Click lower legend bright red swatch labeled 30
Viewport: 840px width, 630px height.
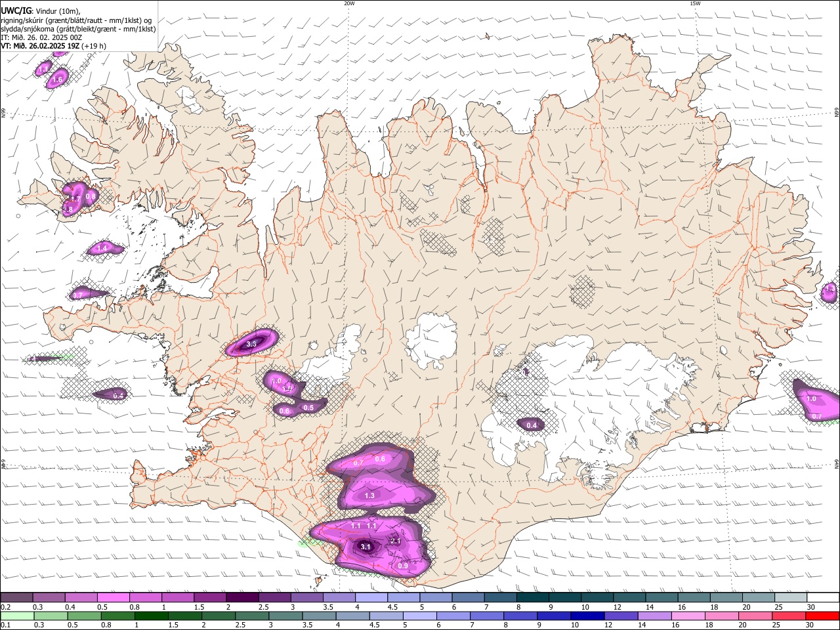(822, 616)
